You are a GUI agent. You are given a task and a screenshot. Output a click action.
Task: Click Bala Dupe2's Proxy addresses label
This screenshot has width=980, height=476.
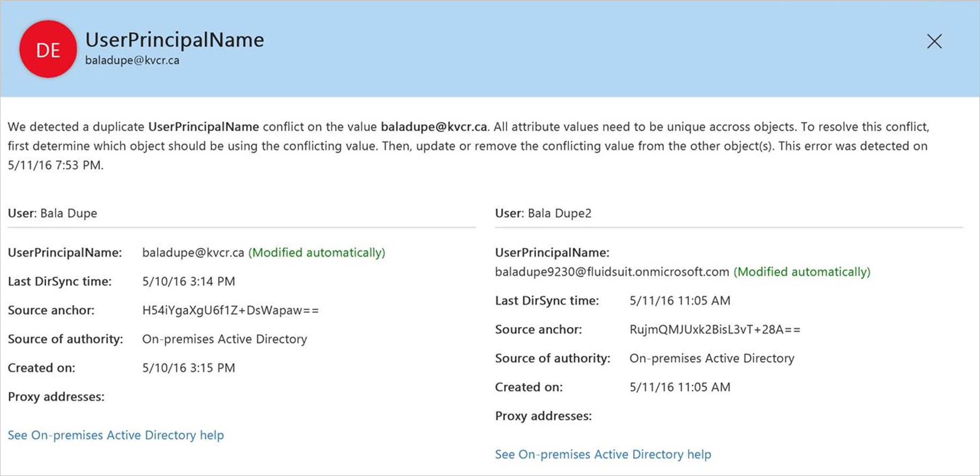543,416
